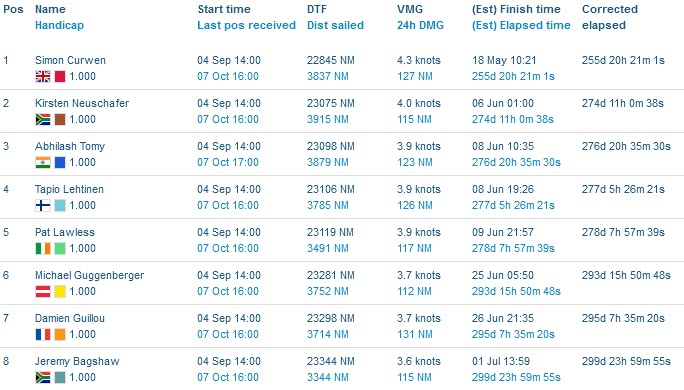The height and width of the screenshot is (390, 684).
Task: Open Jeremy Bagshaw's leaderboard row
Action: [x=342, y=369]
